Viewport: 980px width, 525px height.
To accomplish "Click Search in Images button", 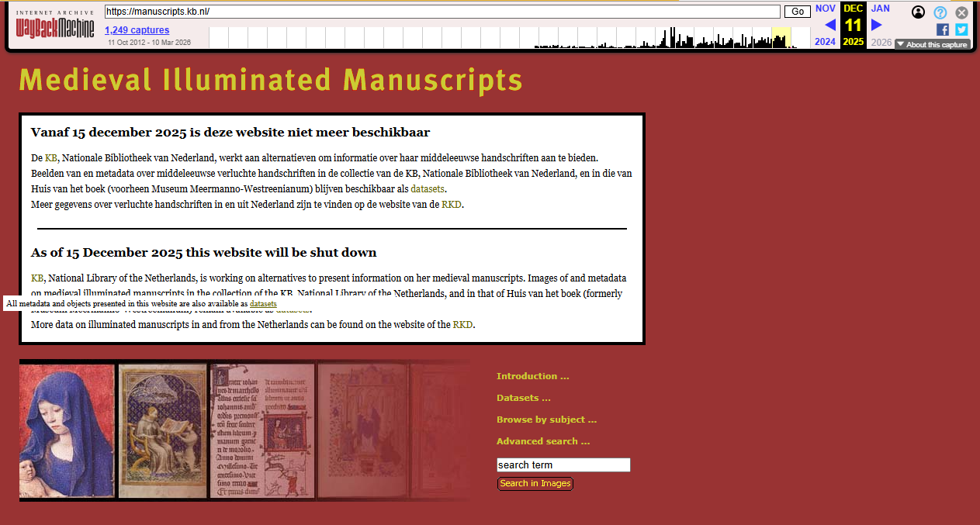I will tap(535, 484).
